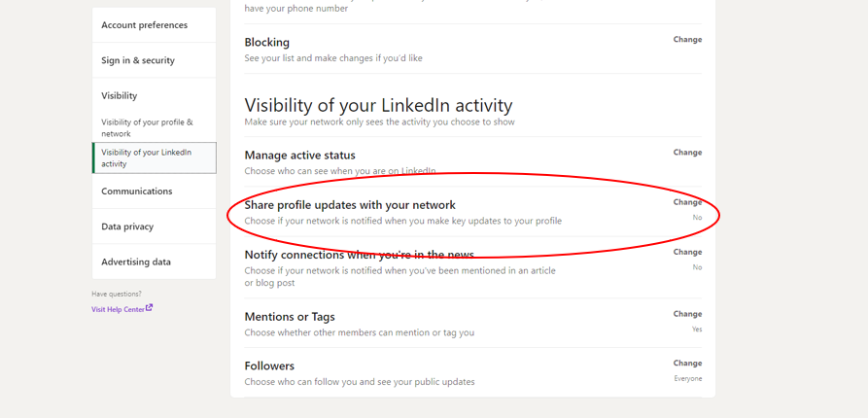Expand Share profile updates with your network
The height and width of the screenshot is (418, 868).
click(472, 212)
